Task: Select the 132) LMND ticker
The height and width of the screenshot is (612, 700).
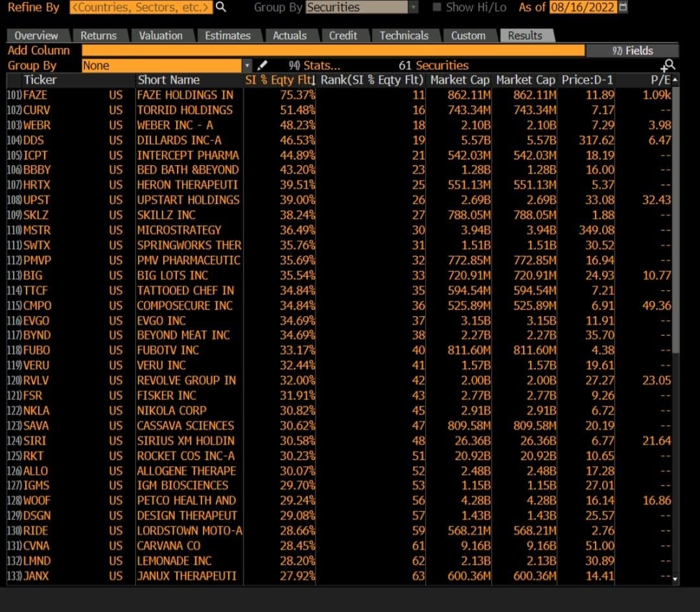Action: 37,561
